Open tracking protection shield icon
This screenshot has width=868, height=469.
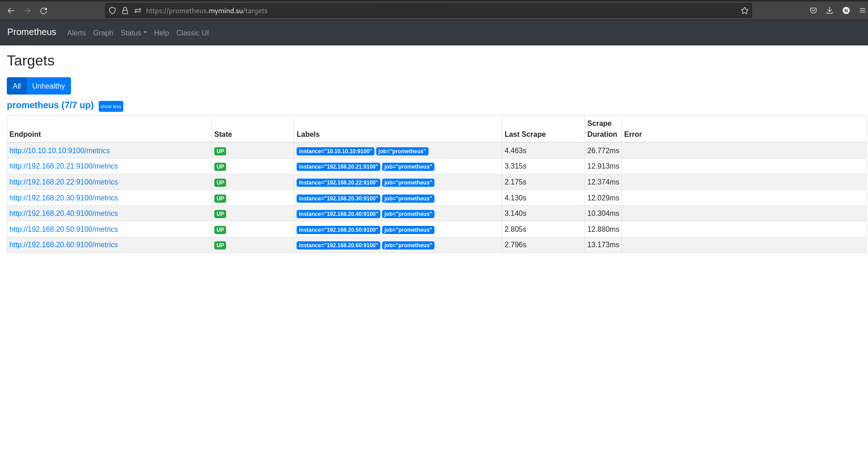tap(112, 10)
